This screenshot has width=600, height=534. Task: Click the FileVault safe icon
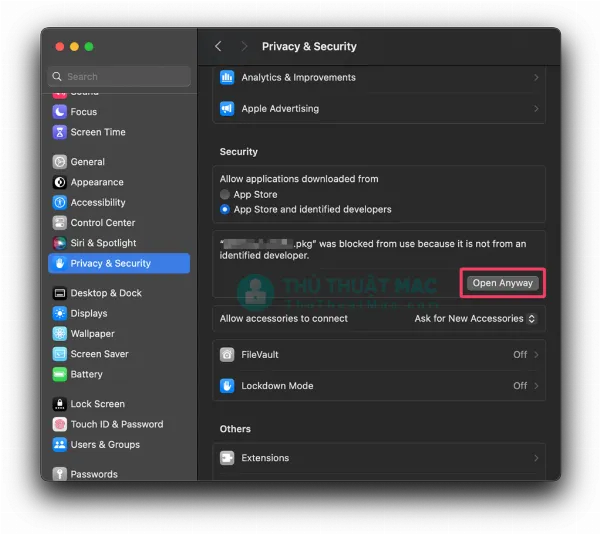(227, 355)
